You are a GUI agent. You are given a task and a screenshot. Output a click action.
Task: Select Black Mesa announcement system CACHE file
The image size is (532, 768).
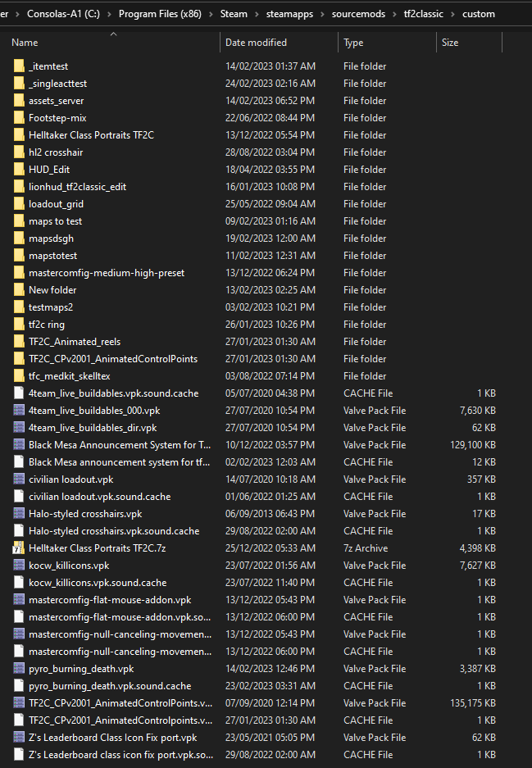tap(119, 462)
